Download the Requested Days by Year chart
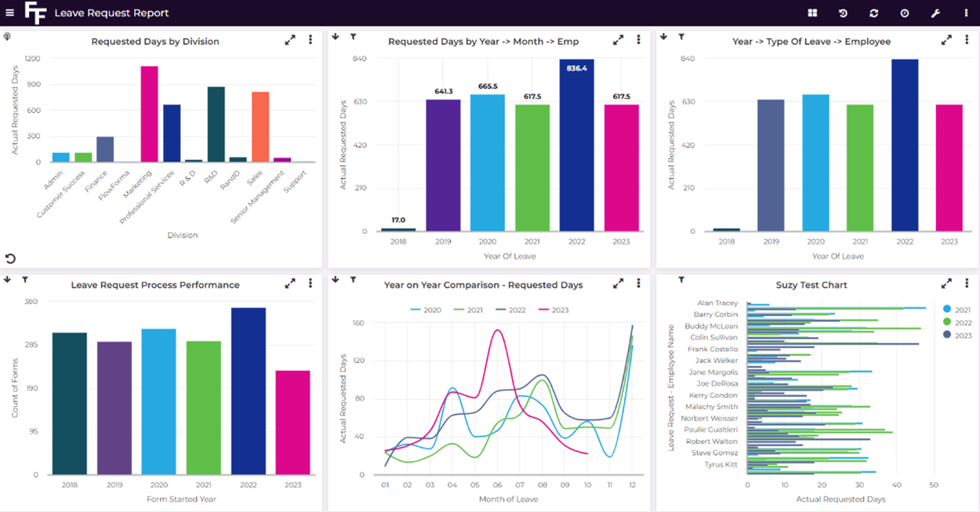The height and width of the screenshot is (512, 980). 336,36
